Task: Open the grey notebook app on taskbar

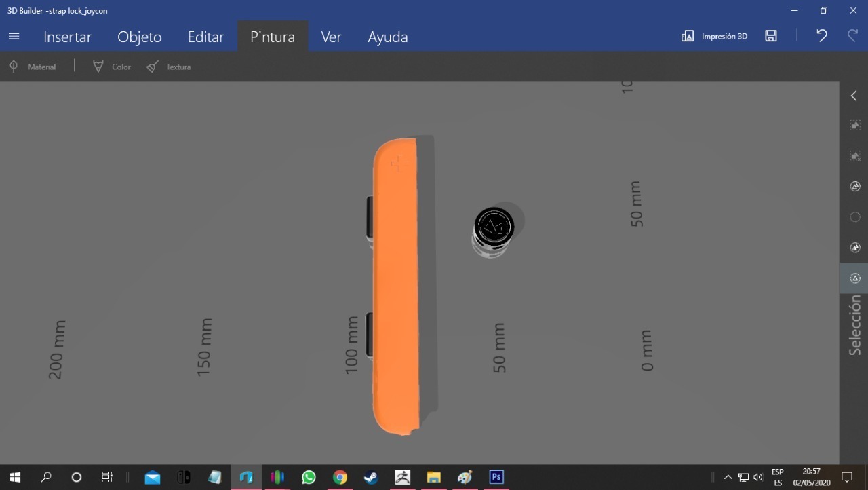Action: (215, 477)
